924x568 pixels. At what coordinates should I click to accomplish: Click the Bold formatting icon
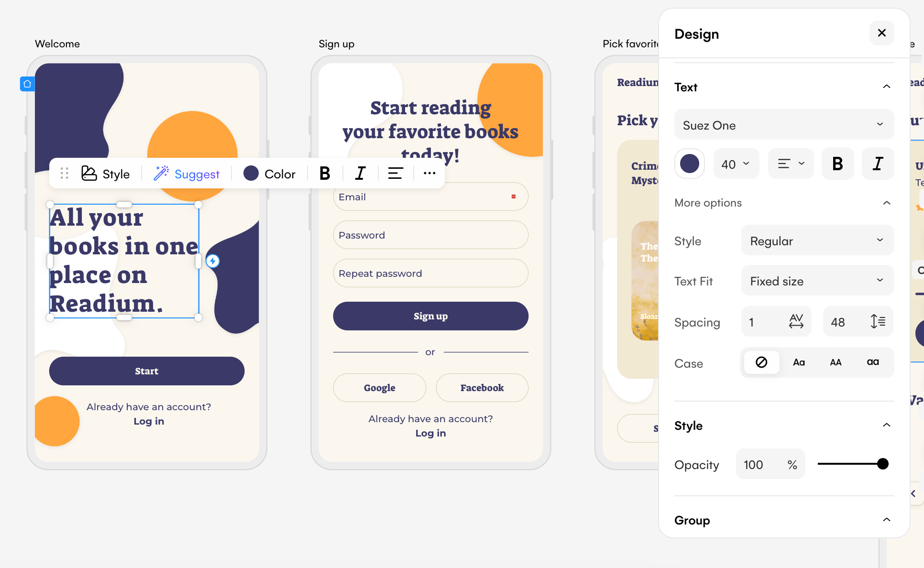click(325, 174)
